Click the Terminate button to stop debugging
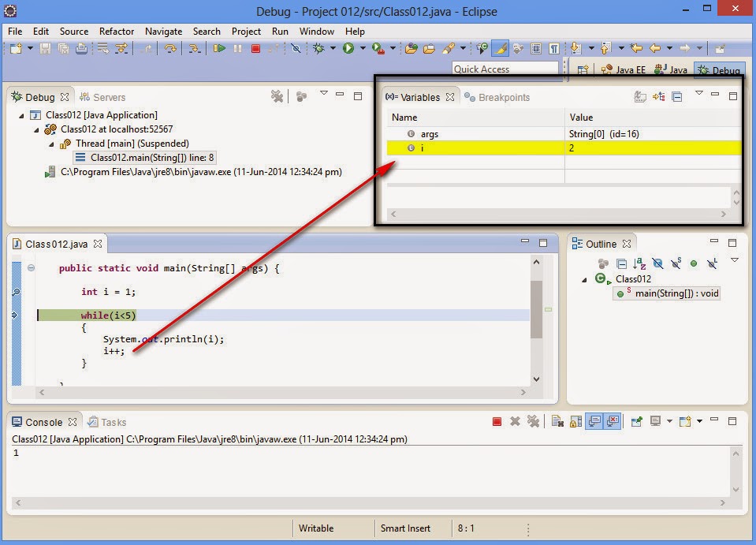 255,48
